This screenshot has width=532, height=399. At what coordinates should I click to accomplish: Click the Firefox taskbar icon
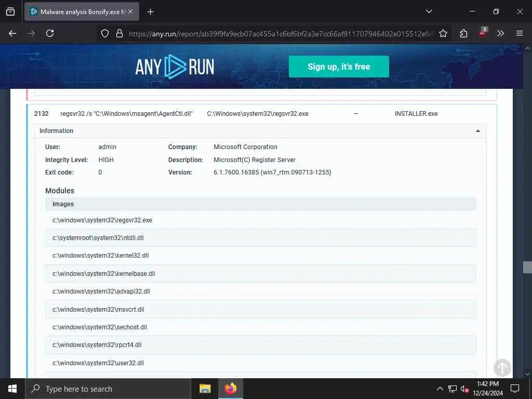pos(230,389)
